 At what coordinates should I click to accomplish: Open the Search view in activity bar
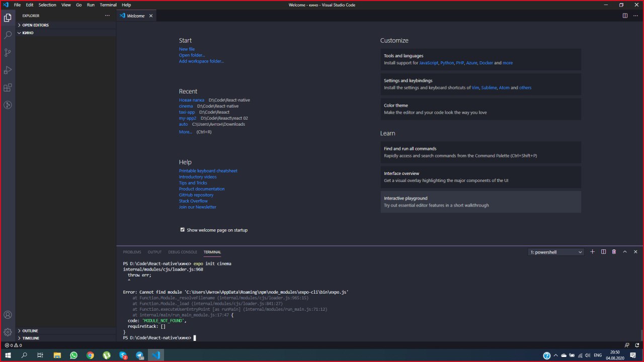[8, 35]
